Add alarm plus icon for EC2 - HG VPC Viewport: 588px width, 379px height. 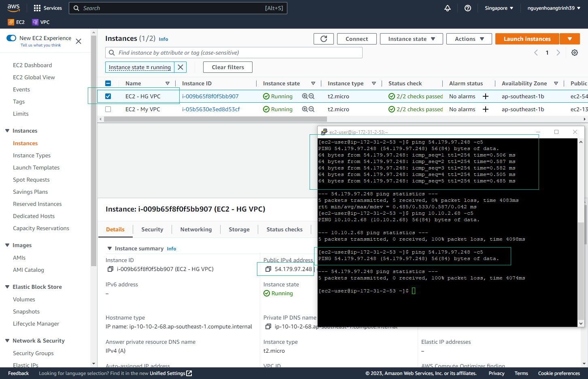coord(486,96)
